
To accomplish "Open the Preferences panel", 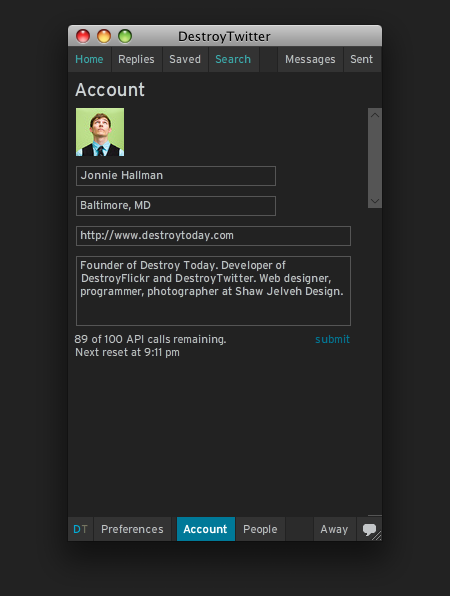I will 132,529.
